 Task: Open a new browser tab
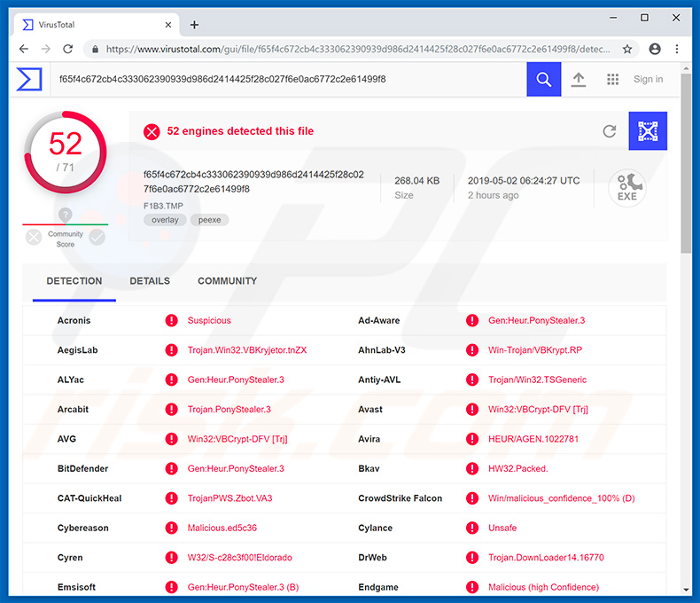(x=194, y=25)
